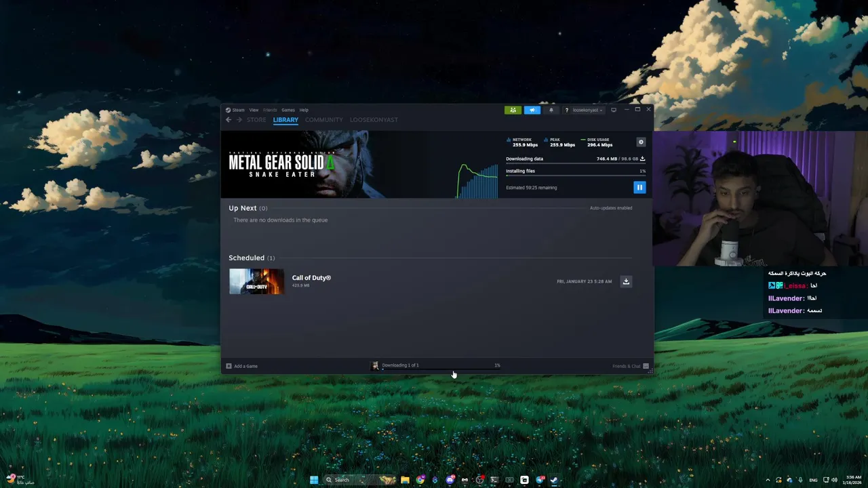The width and height of the screenshot is (868, 488).
Task: Click the Steam taskbar icon
Action: 554,480
